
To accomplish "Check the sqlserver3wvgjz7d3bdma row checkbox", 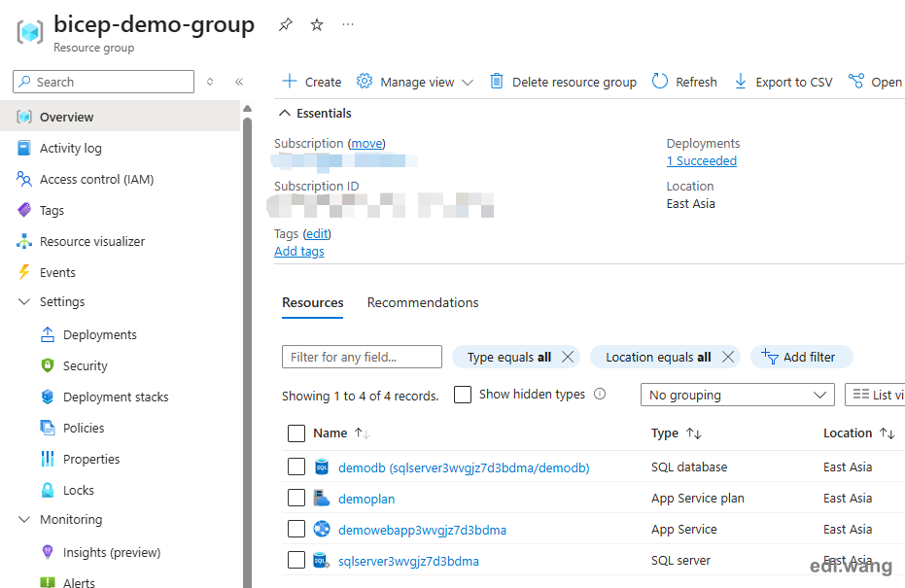I will coord(296,561).
